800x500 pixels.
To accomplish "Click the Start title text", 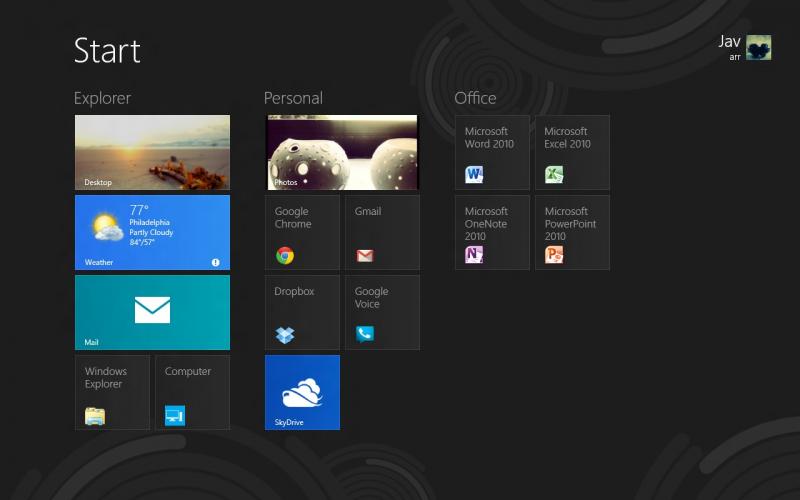I will [x=107, y=51].
